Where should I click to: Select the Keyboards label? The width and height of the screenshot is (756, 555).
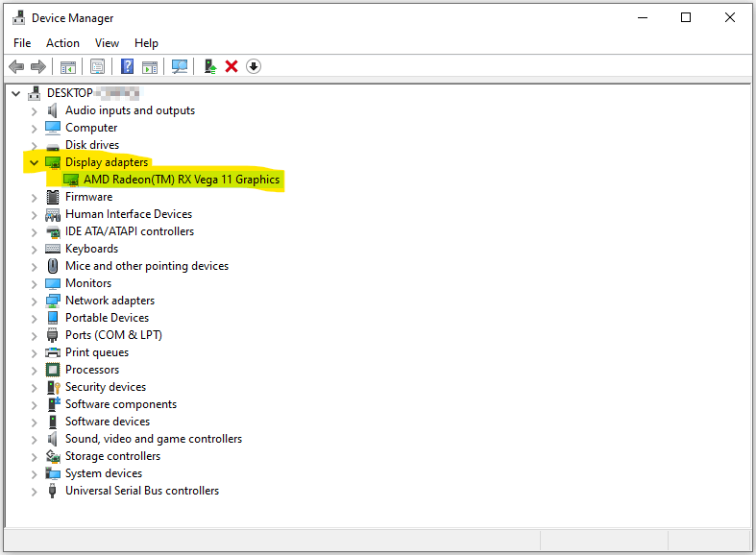(x=91, y=249)
